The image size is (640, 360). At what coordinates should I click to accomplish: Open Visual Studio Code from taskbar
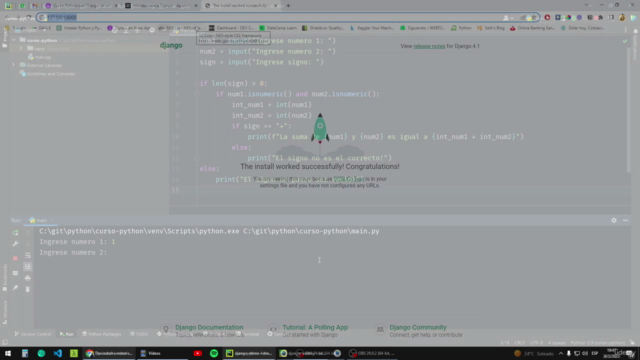(x=58, y=353)
